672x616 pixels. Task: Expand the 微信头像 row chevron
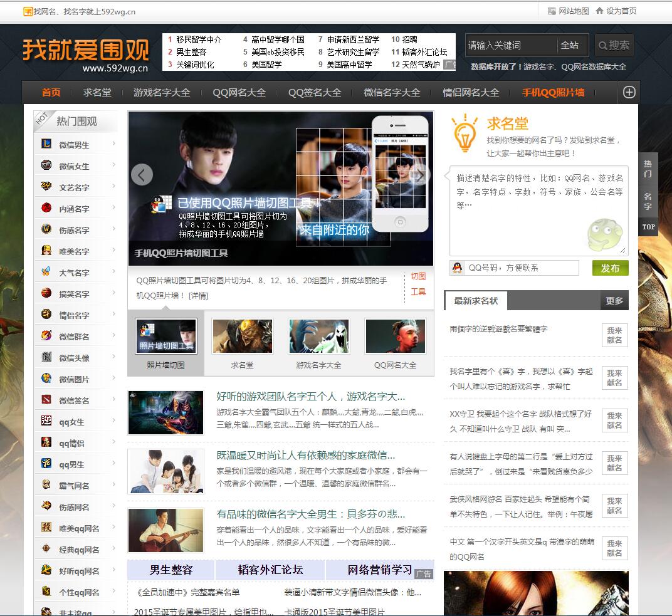(x=113, y=357)
